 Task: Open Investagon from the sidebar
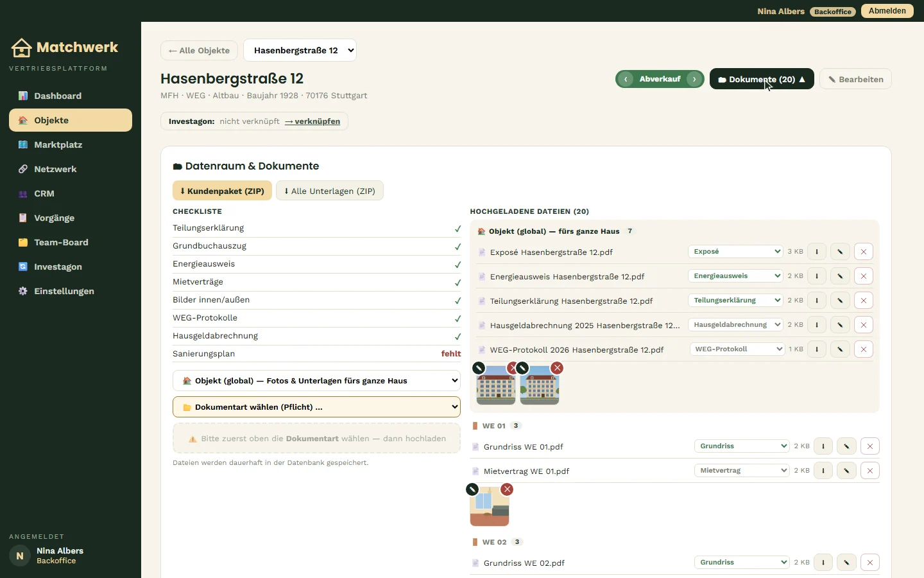[x=71, y=267]
